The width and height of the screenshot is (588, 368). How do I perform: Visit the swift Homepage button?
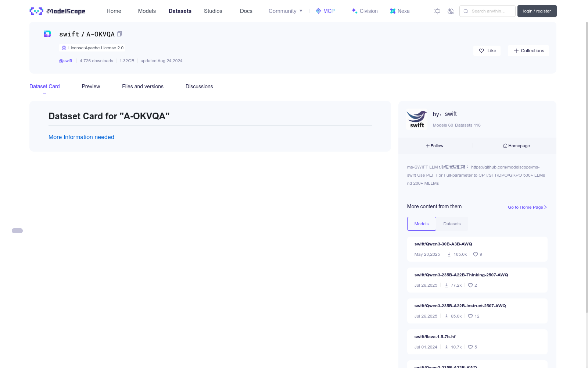point(516,146)
